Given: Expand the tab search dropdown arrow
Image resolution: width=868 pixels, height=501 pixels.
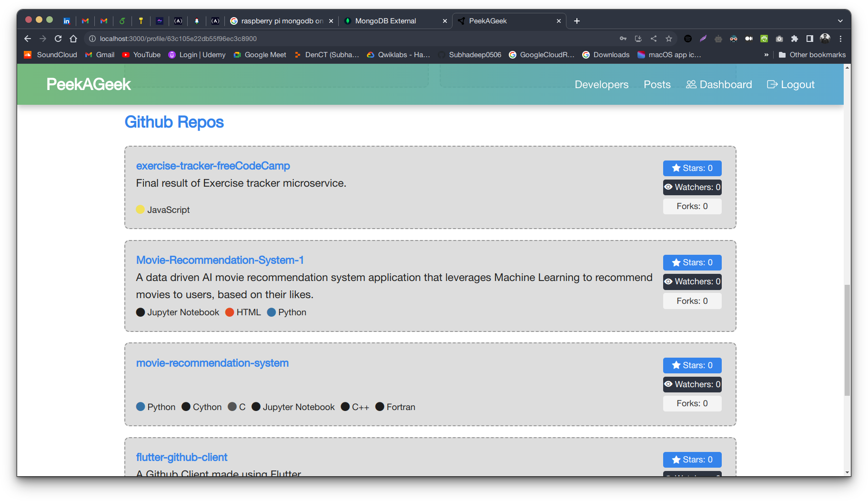Looking at the screenshot, I should 840,21.
